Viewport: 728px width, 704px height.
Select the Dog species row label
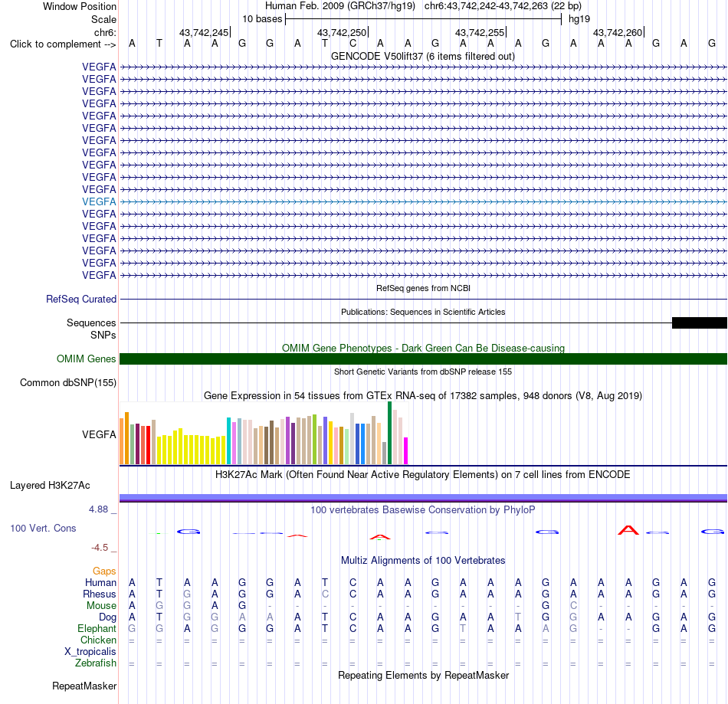pyautogui.click(x=107, y=617)
